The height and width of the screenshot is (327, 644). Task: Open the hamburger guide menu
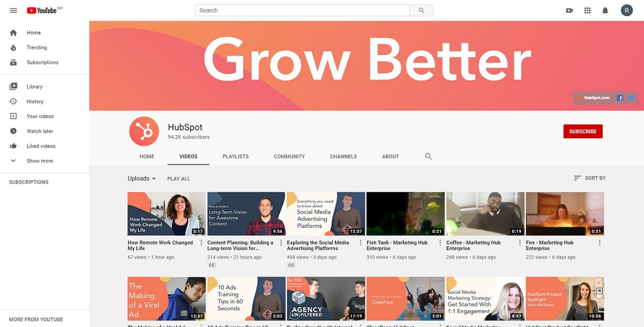pos(13,11)
